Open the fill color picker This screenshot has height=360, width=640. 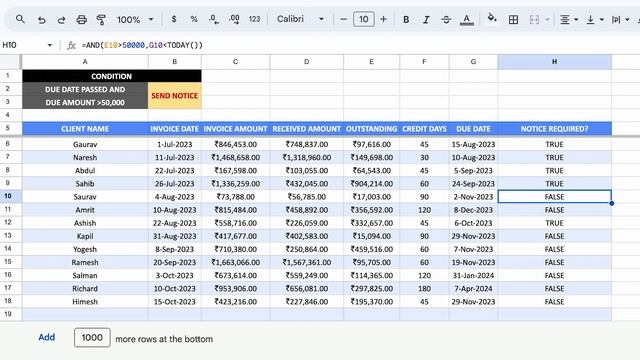tap(492, 18)
